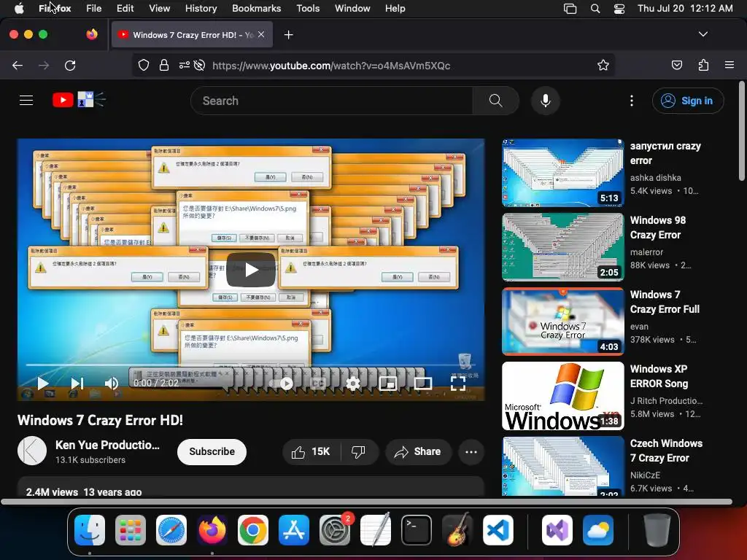The height and width of the screenshot is (560, 747).
Task: Open Spotlight search in the menu bar
Action: click(595, 8)
